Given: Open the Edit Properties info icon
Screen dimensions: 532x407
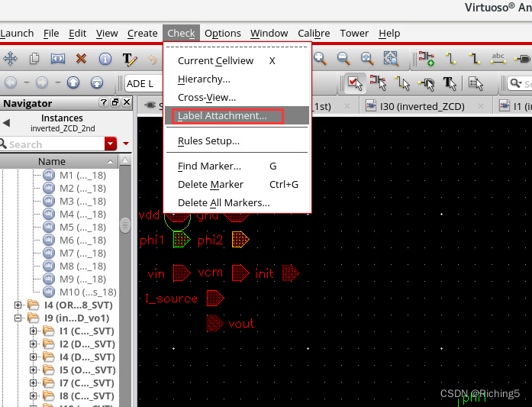Looking at the screenshot, I should 105,59.
